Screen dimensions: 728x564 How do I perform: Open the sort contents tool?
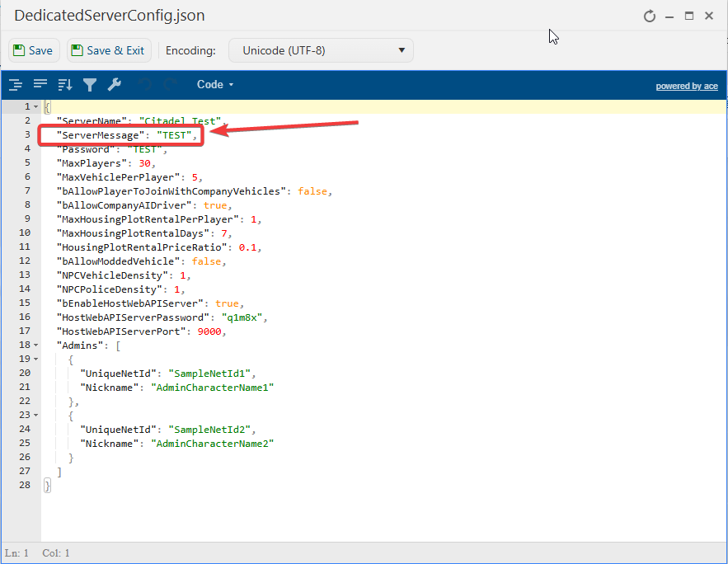65,84
